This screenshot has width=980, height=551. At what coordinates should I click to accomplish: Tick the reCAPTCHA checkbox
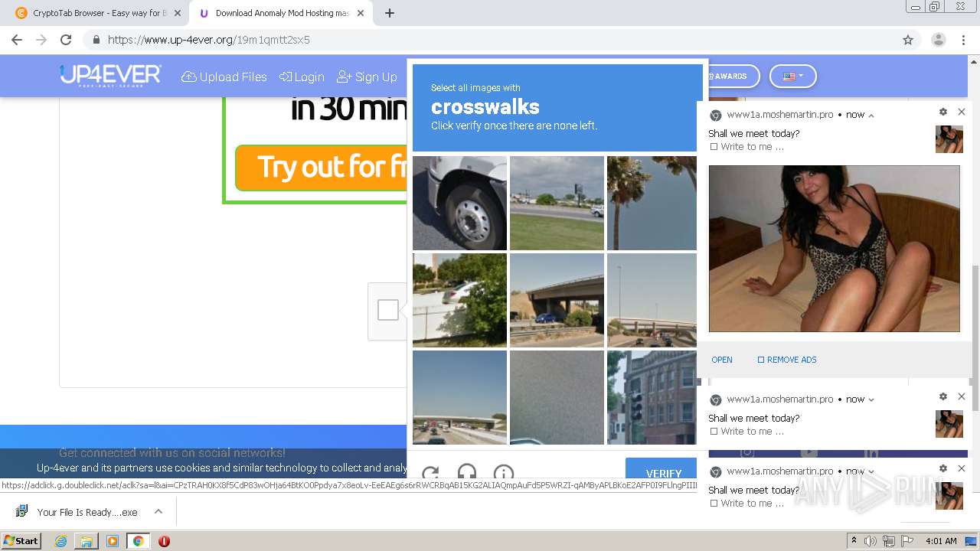pyautogui.click(x=388, y=310)
